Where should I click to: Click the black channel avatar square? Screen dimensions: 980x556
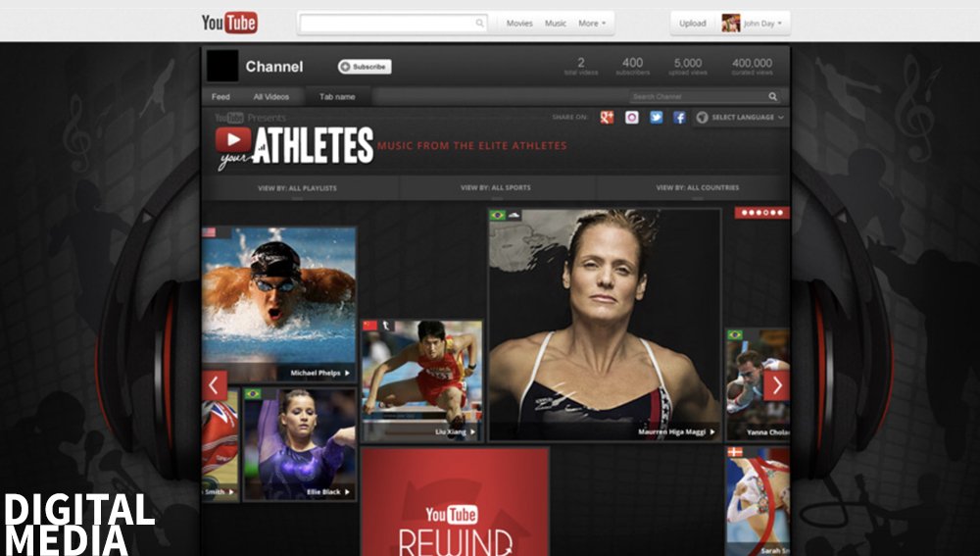click(x=222, y=66)
